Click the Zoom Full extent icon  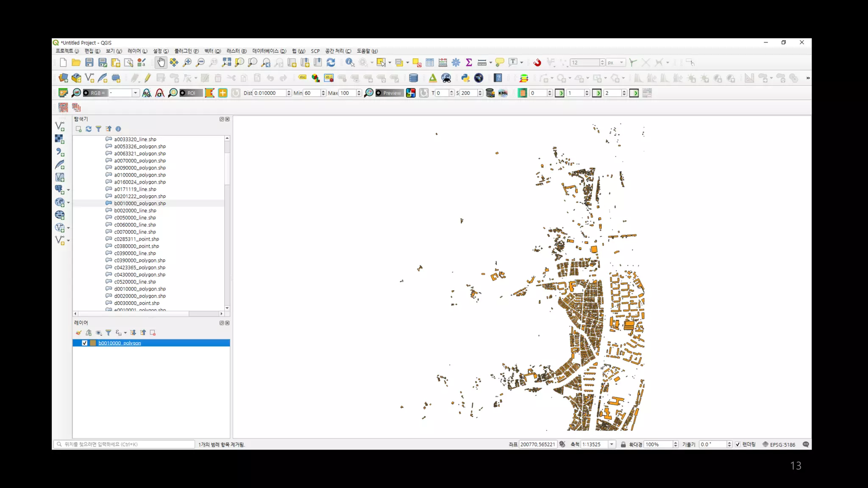pyautogui.click(x=226, y=63)
